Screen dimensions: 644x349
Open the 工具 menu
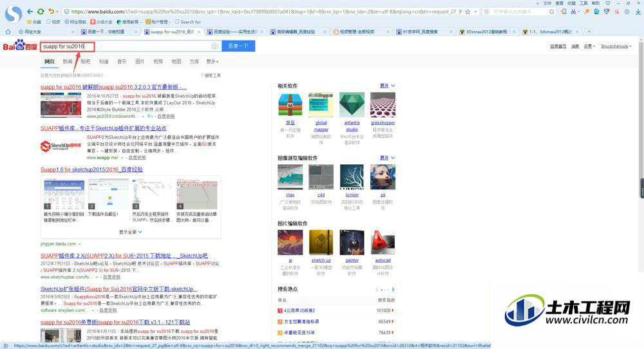pos(583,3)
